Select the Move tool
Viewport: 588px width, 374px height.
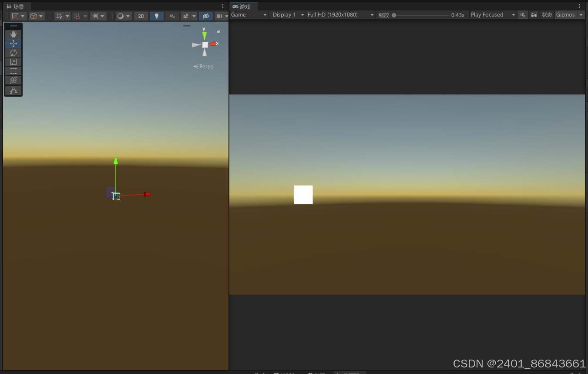13,43
